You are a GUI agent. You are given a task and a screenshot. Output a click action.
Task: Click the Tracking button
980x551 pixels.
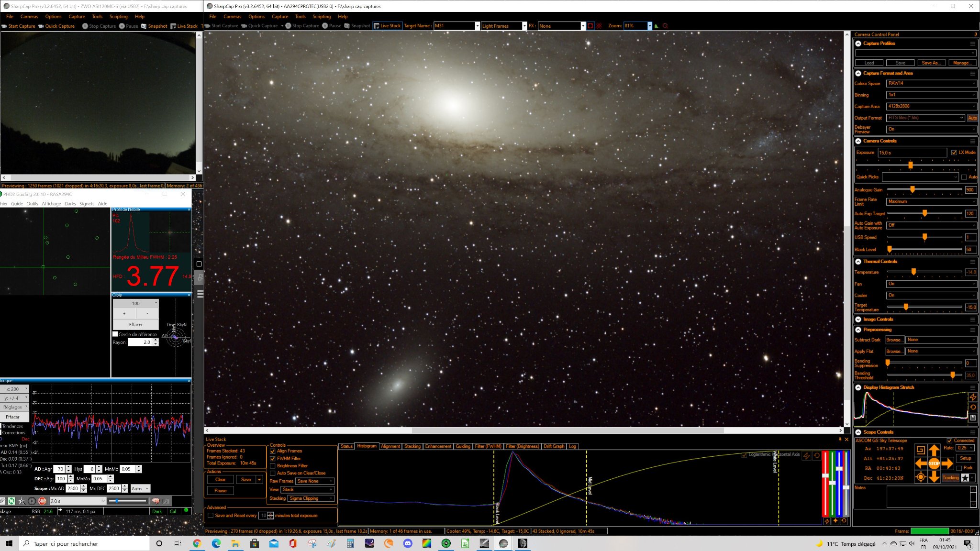coord(950,478)
